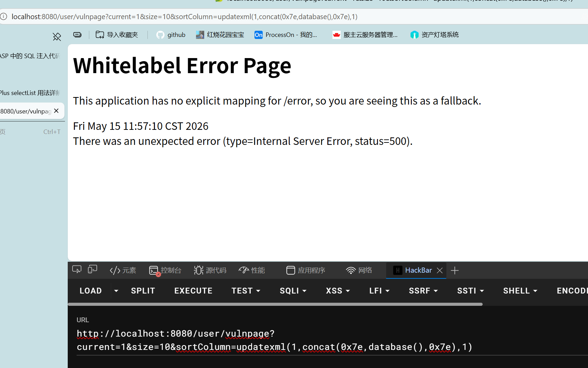Open the SSTI dropdown menu
This screenshot has width=588, height=368.
click(x=471, y=291)
